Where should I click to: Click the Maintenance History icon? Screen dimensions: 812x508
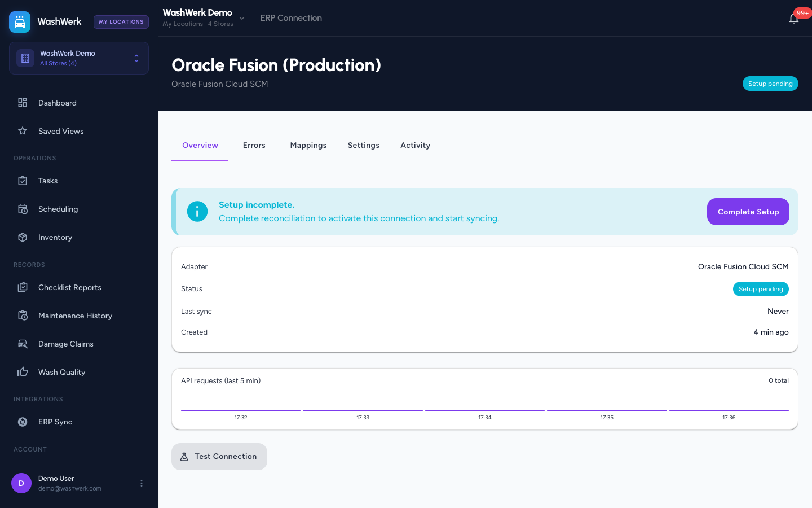click(23, 316)
